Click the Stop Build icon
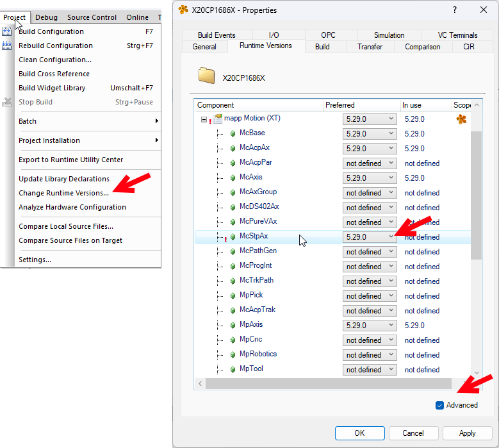 [6, 102]
